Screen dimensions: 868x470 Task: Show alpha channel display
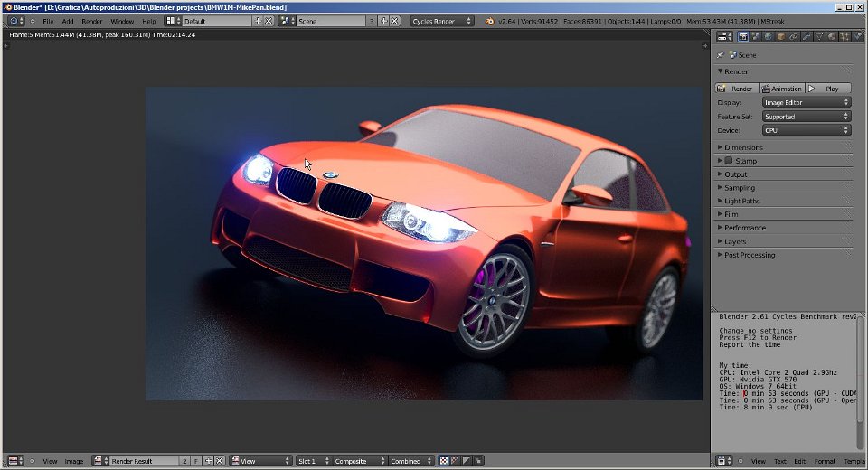[467, 461]
